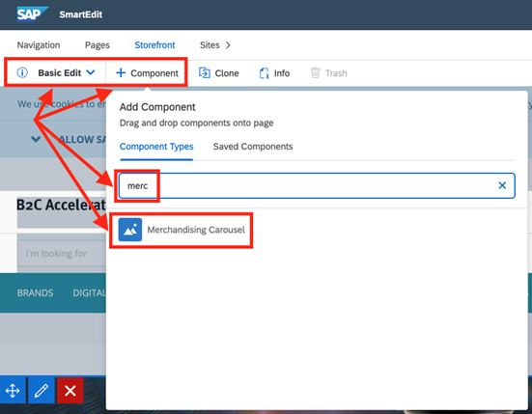Click the BRANDS navigation link

(x=35, y=293)
